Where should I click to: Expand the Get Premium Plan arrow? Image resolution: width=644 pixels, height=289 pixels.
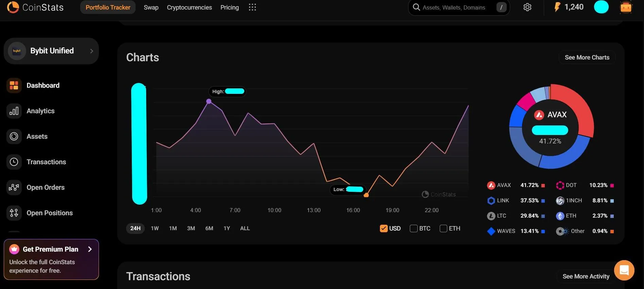point(90,249)
